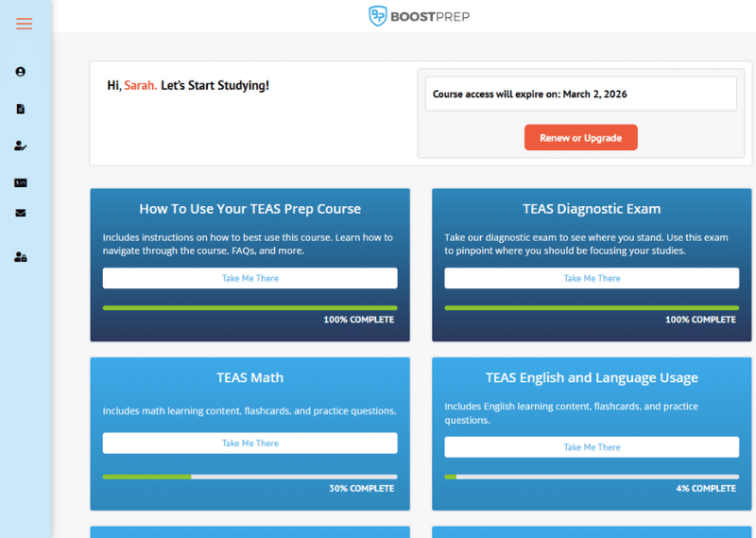Click the 'Course access will expire on' notice

[x=580, y=95]
